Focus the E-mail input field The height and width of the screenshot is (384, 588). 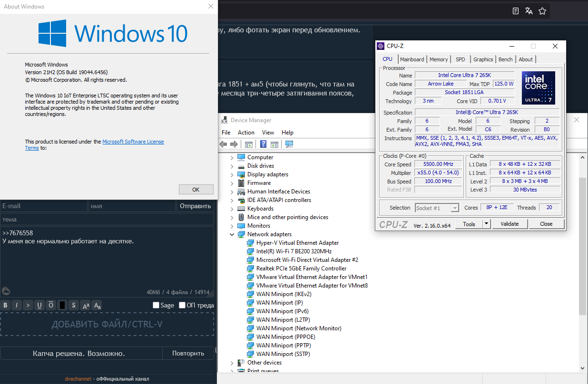point(44,206)
